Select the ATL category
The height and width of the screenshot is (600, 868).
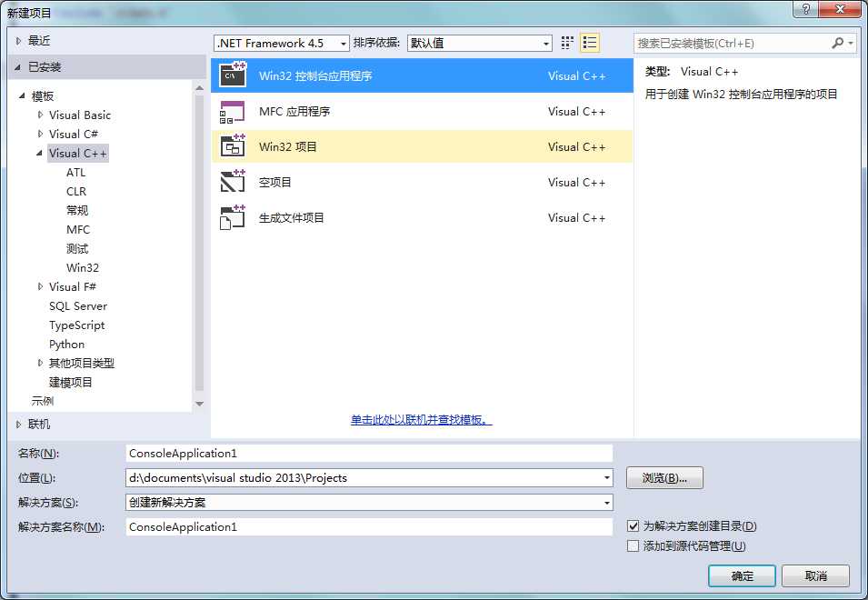point(75,172)
